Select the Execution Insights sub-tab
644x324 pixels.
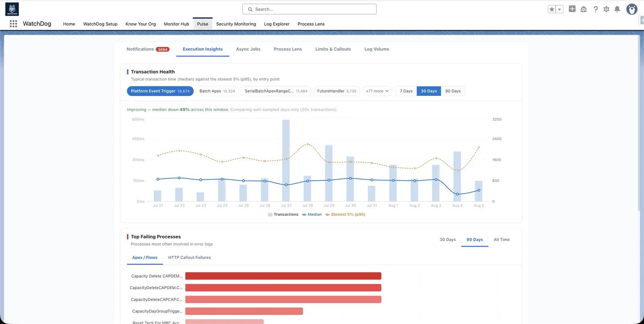pyautogui.click(x=202, y=49)
